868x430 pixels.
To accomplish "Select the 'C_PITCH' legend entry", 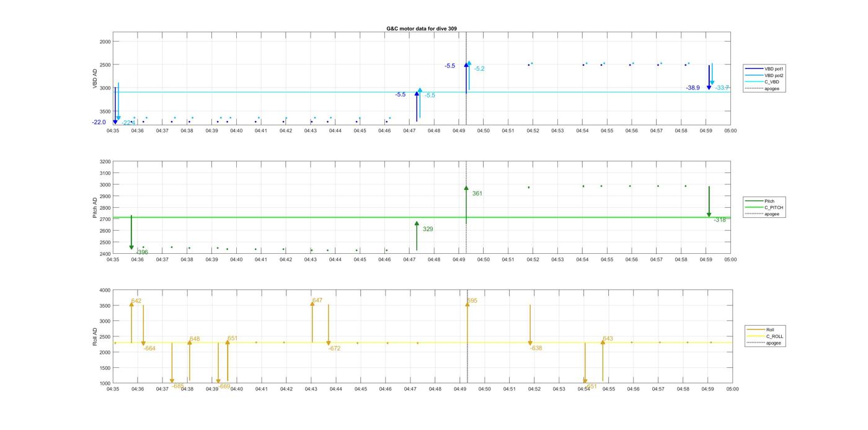I will pos(764,207).
